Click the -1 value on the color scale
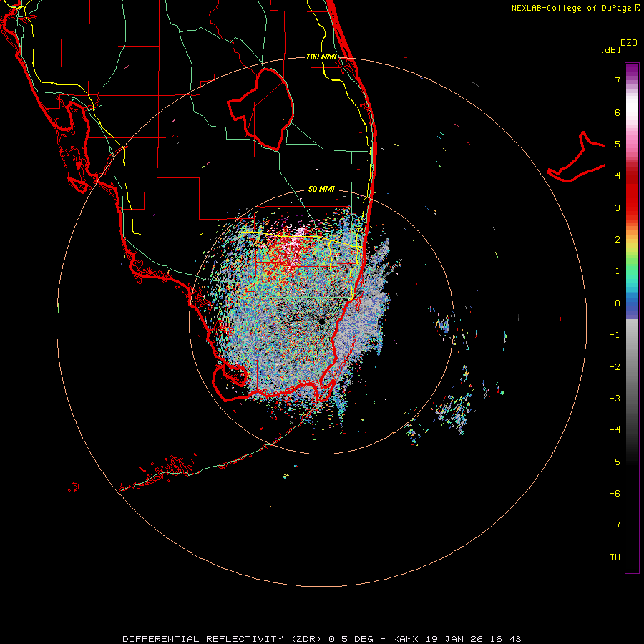The height and width of the screenshot is (644, 644). (615, 335)
